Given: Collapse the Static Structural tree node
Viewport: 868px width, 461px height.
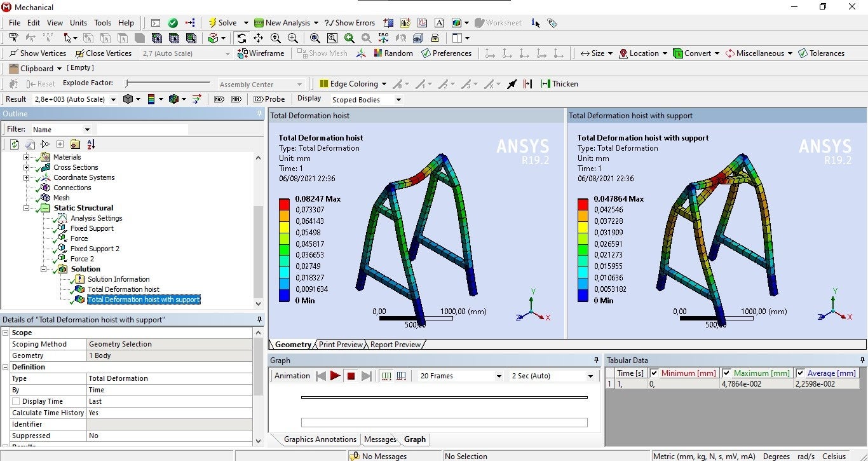Looking at the screenshot, I should point(27,208).
